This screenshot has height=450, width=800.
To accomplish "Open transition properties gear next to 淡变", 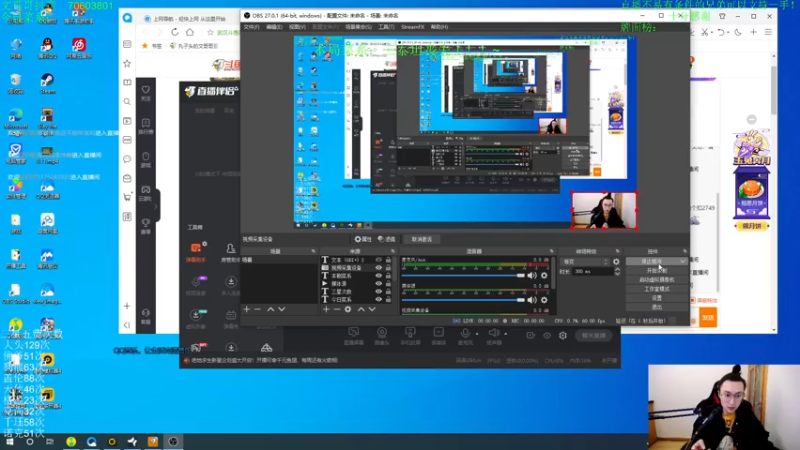I will pos(616,262).
